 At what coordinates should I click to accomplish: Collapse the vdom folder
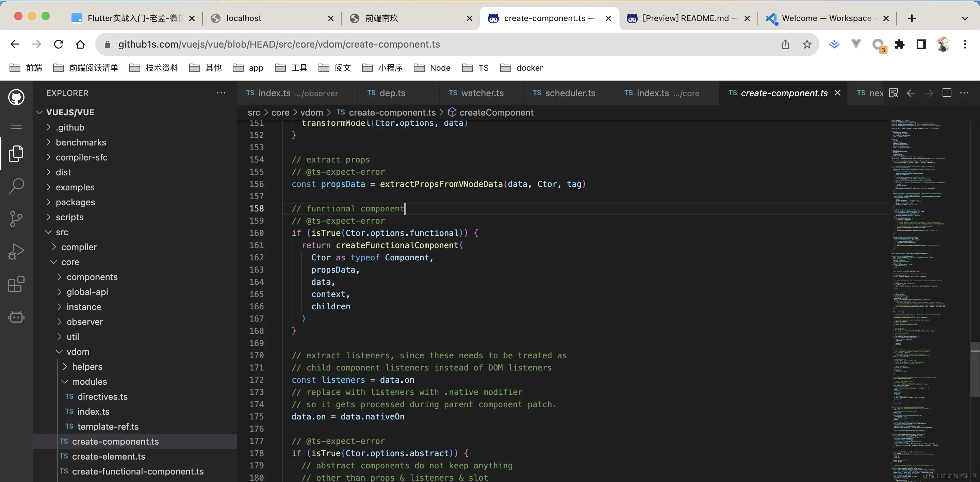pos(78,351)
